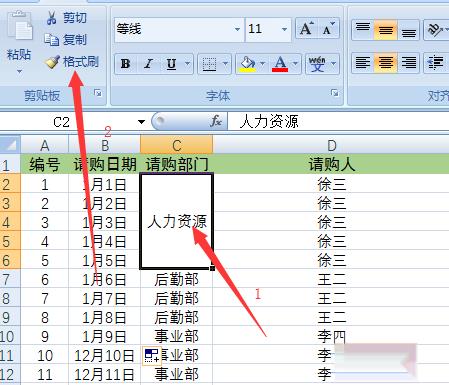Select the merged cell 人力资源
This screenshot has width=449, height=385.
(176, 221)
